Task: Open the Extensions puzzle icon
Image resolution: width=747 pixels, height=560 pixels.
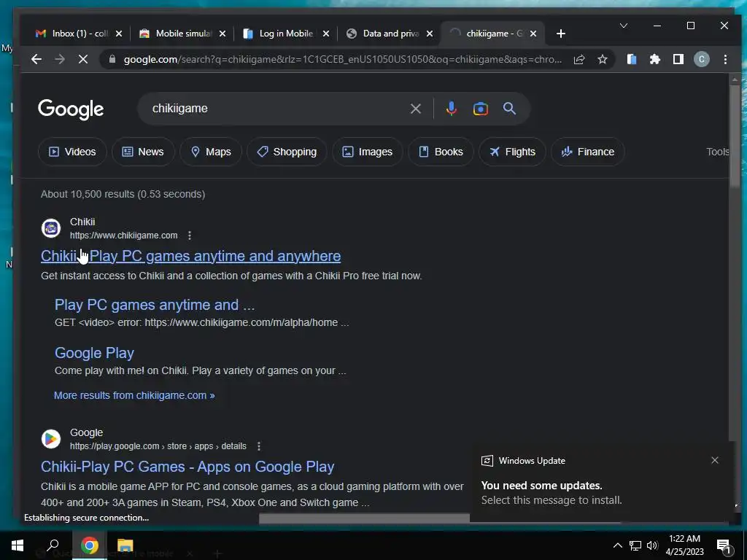Action: 655,60
